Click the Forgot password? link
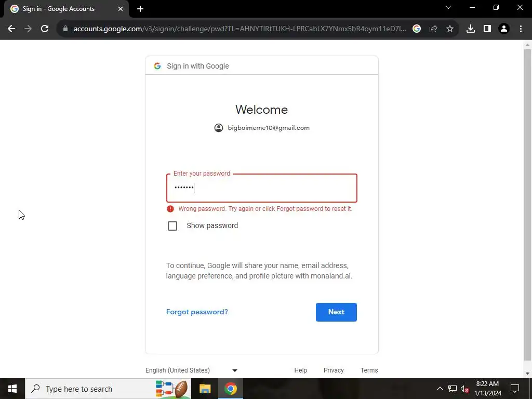532x399 pixels. [x=197, y=312]
